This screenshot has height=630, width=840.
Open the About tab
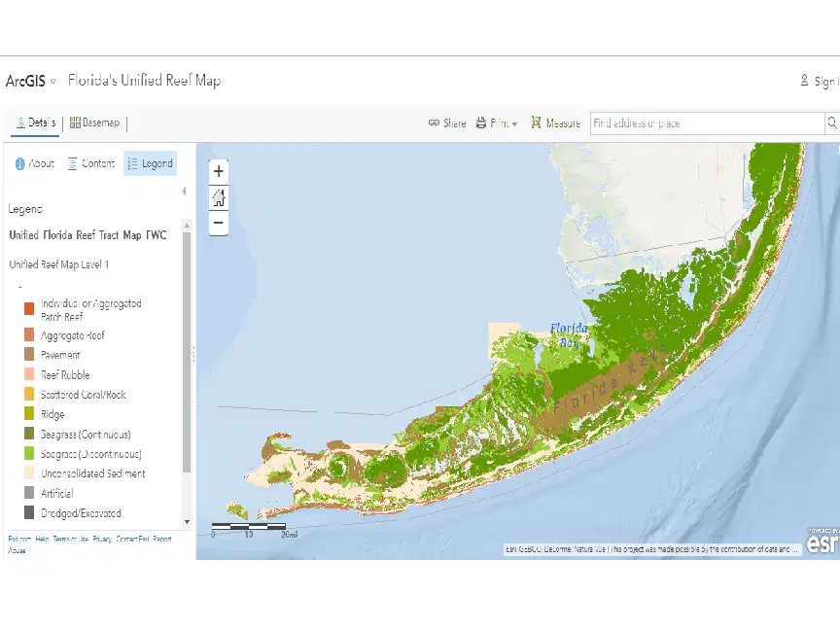pos(35,163)
